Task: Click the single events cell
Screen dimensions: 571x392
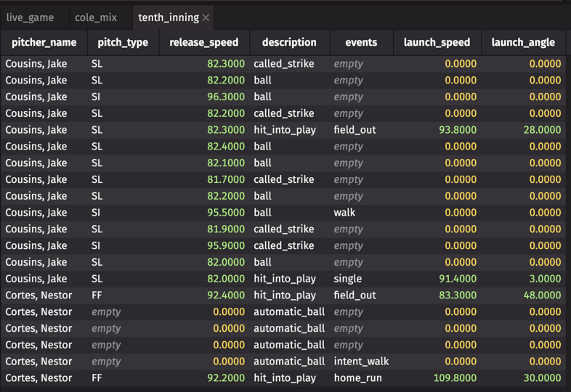Action: click(x=348, y=279)
